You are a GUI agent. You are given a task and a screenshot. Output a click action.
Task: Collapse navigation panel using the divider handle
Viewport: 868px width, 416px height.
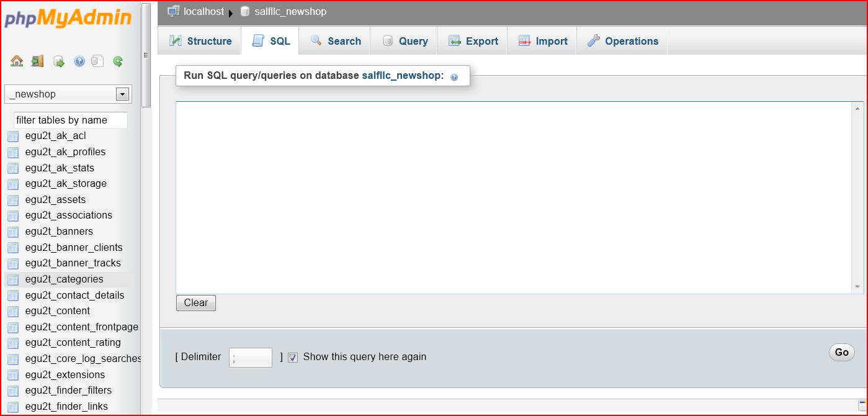146,55
